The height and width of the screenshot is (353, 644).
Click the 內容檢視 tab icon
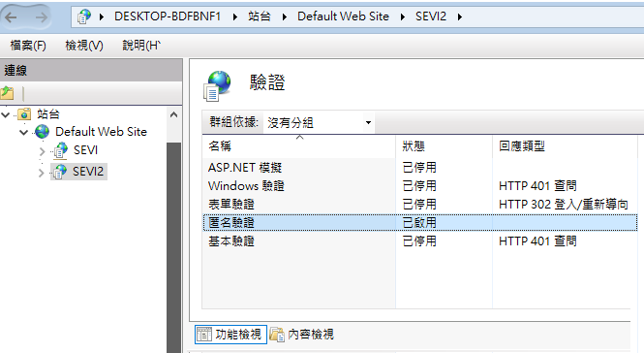277,334
